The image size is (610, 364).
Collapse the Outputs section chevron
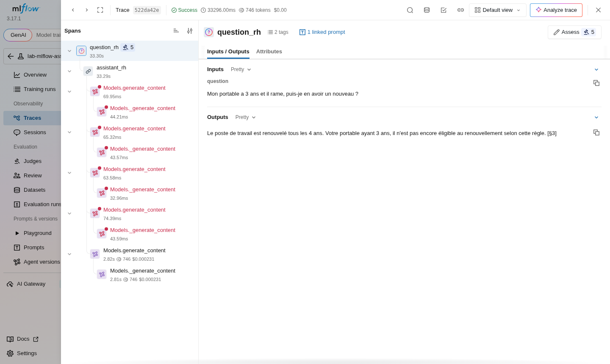(596, 117)
